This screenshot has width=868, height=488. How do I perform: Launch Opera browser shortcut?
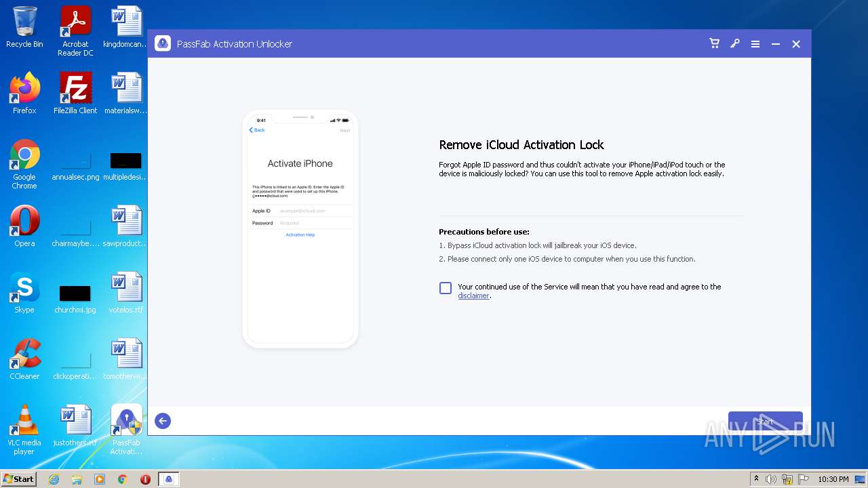pos(24,226)
